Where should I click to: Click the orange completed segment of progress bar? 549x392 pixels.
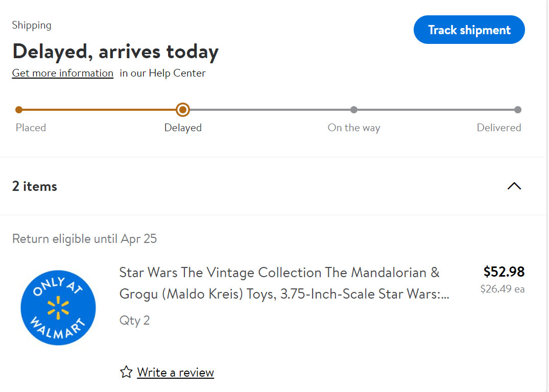[97, 110]
